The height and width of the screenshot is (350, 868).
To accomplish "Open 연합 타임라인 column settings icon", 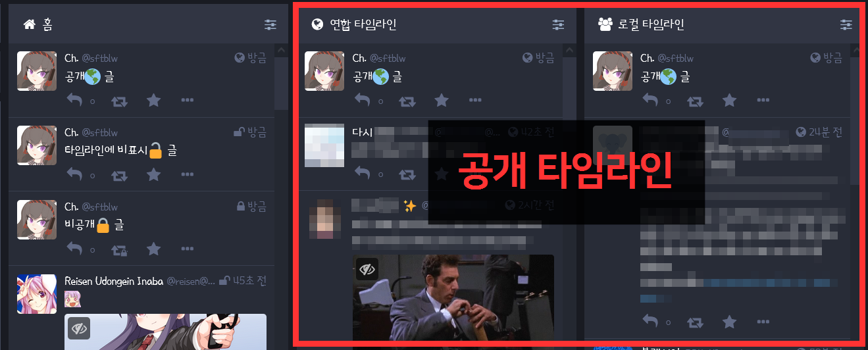I will pyautogui.click(x=559, y=25).
